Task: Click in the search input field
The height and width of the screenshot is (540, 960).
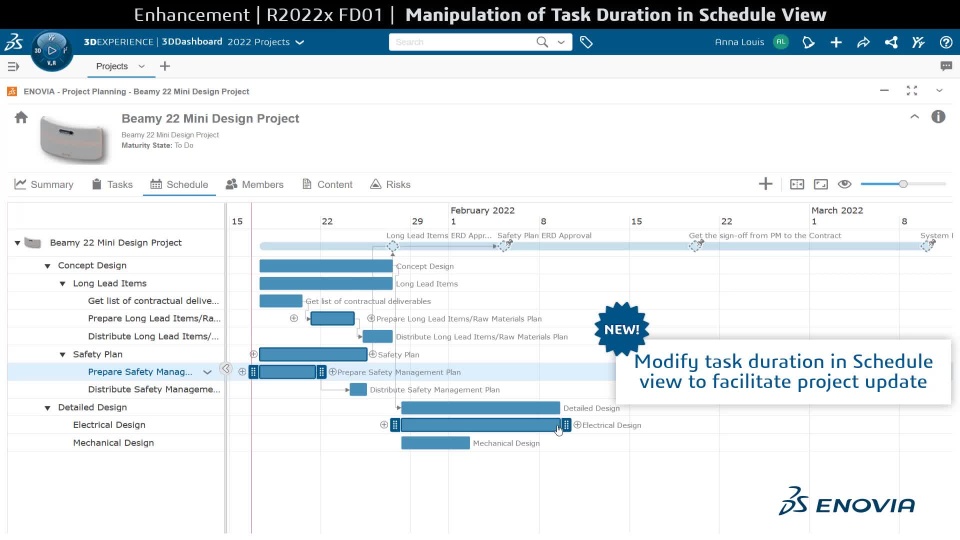Action: 463,42
